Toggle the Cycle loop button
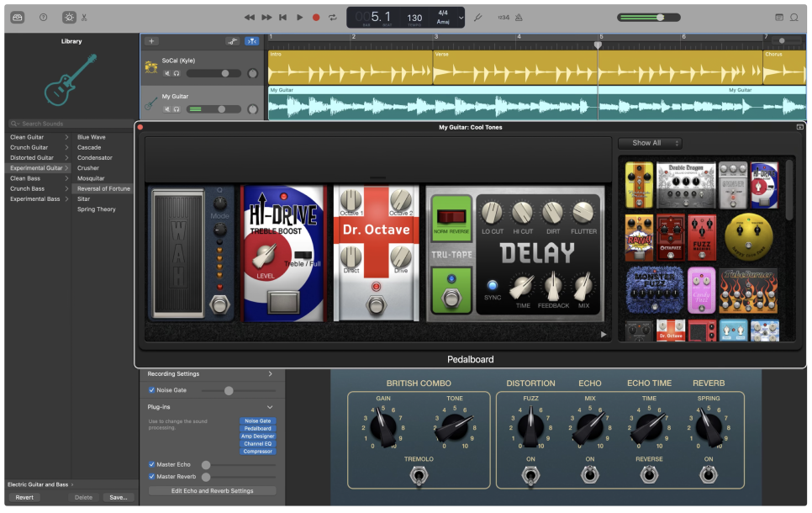This screenshot has width=812, height=513. (333, 17)
